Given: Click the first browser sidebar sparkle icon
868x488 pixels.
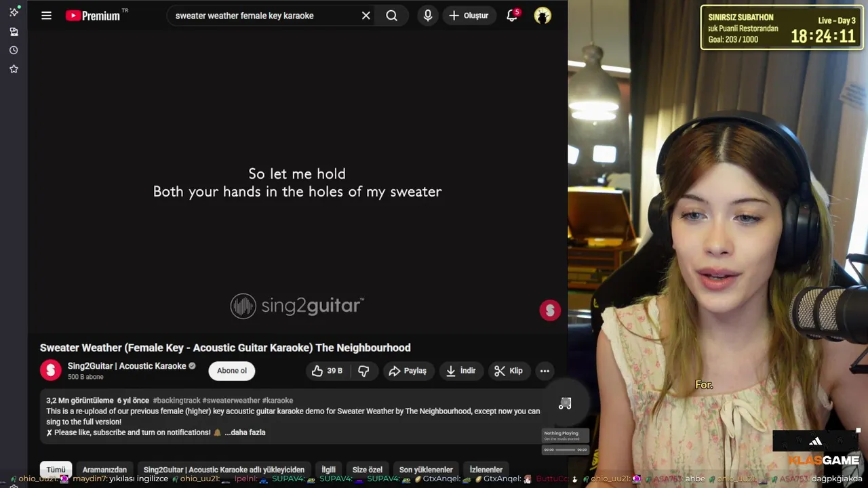Looking at the screenshot, I should pos(14,12).
